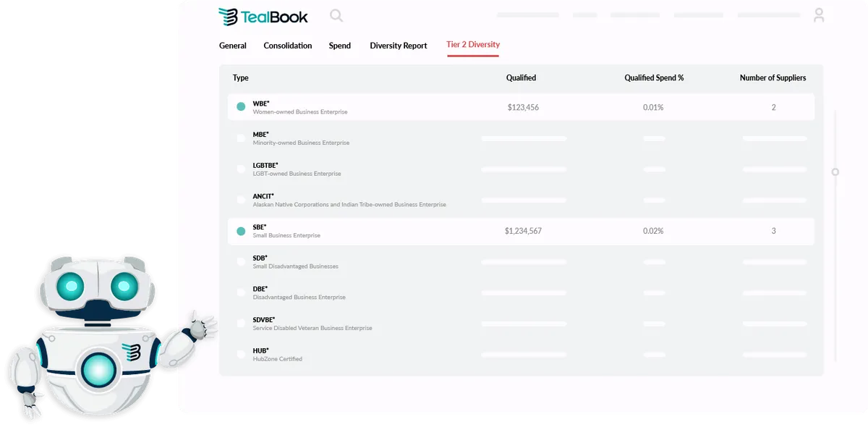Click the Small Disadvantaged Businesses label

click(x=295, y=266)
